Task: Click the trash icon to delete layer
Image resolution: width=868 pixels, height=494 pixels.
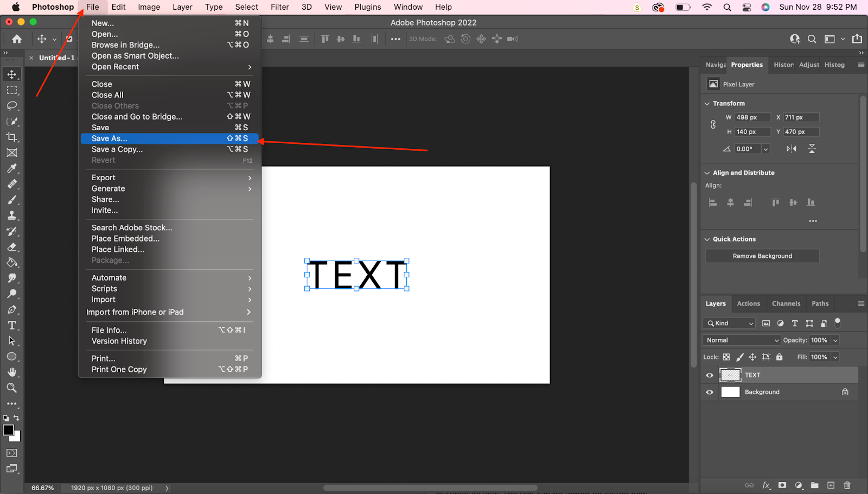Action: (847, 485)
